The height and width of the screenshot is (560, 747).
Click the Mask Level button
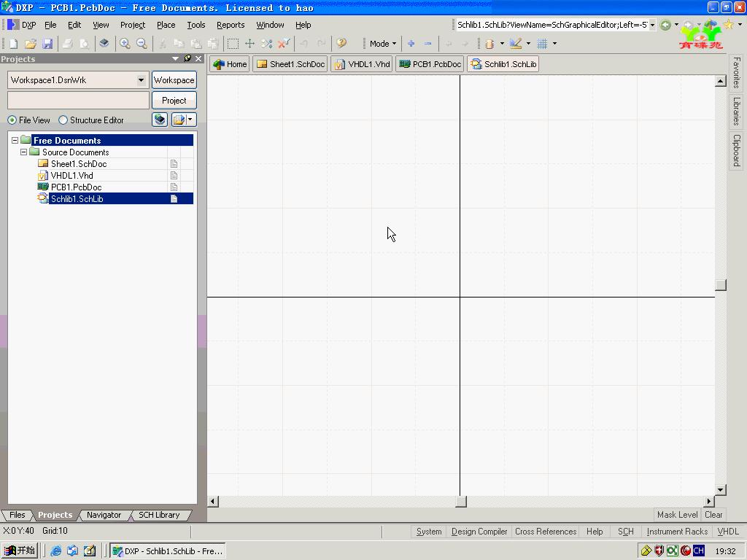click(678, 515)
